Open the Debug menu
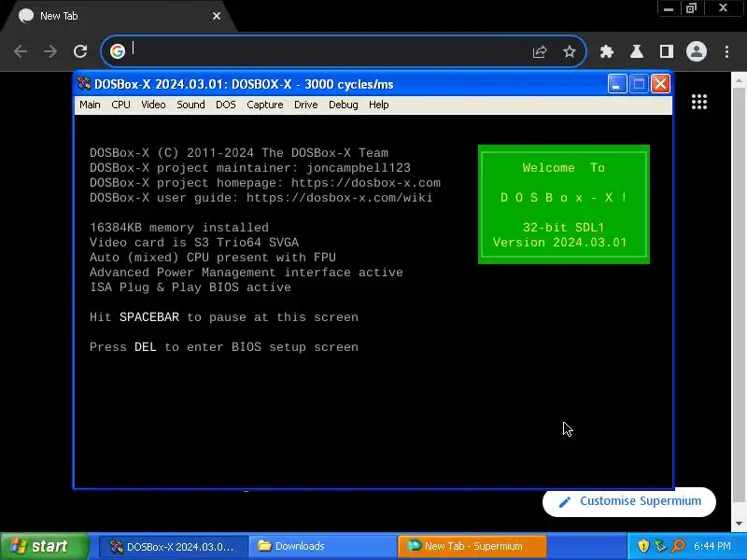 (x=343, y=105)
